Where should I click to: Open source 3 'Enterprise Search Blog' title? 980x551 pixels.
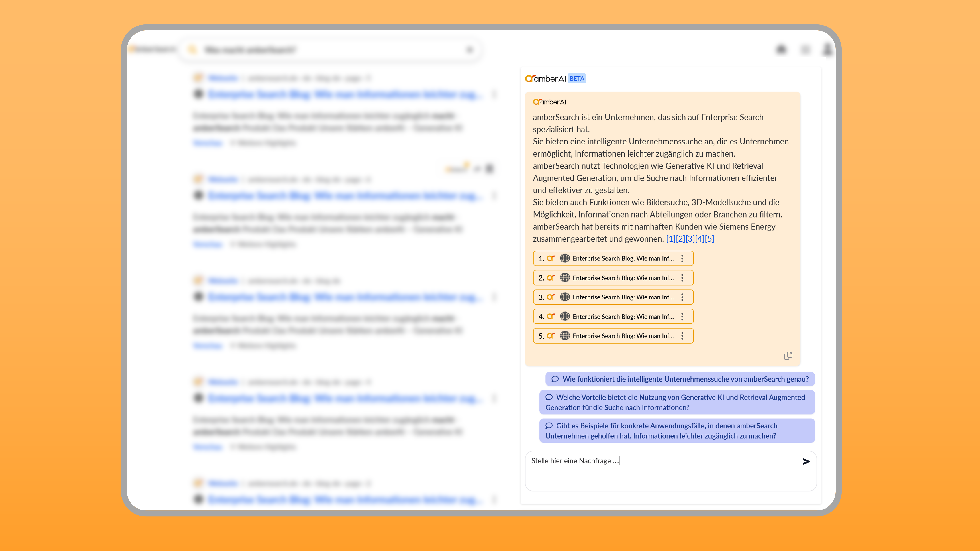[623, 297]
